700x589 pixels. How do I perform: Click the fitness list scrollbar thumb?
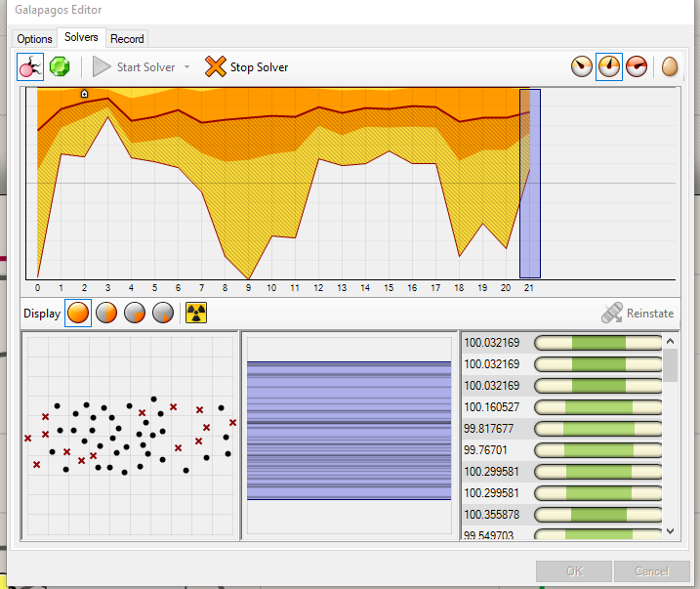tap(670, 365)
